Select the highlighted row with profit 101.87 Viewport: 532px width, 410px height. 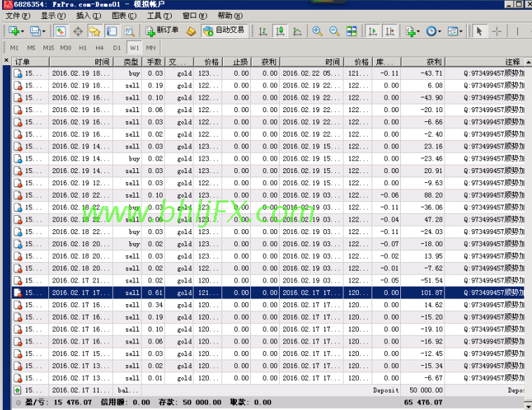tap(268, 293)
